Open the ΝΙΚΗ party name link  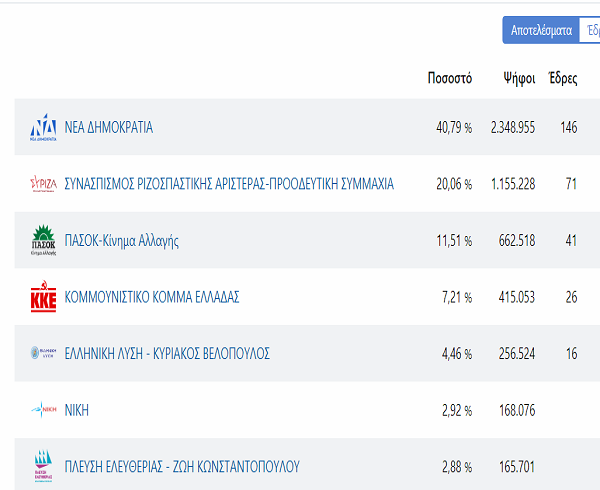coord(77,410)
